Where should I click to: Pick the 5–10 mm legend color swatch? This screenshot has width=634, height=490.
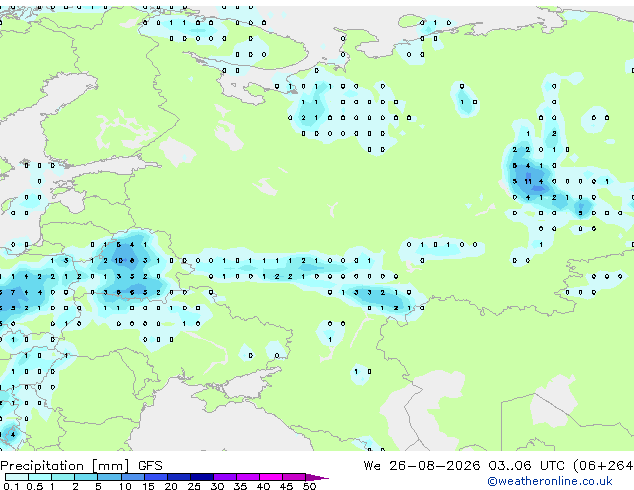(x=109, y=477)
